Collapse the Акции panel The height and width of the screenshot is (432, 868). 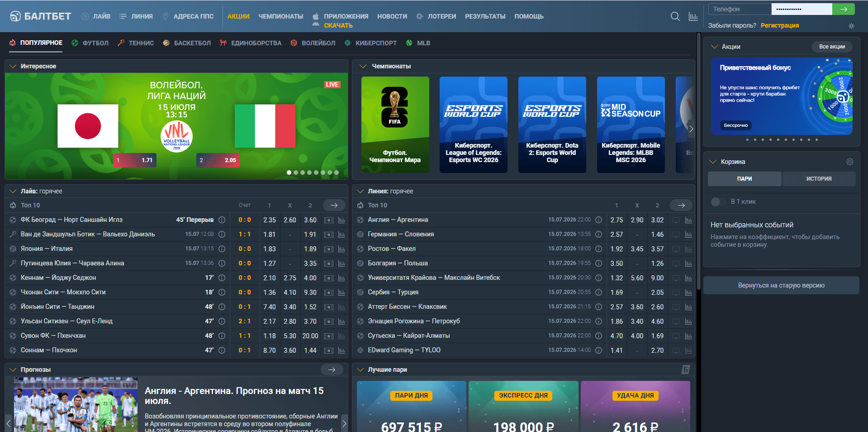point(715,47)
